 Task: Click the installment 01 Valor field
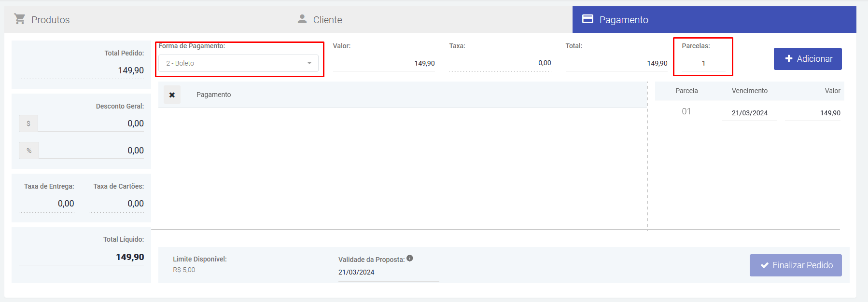[813, 113]
